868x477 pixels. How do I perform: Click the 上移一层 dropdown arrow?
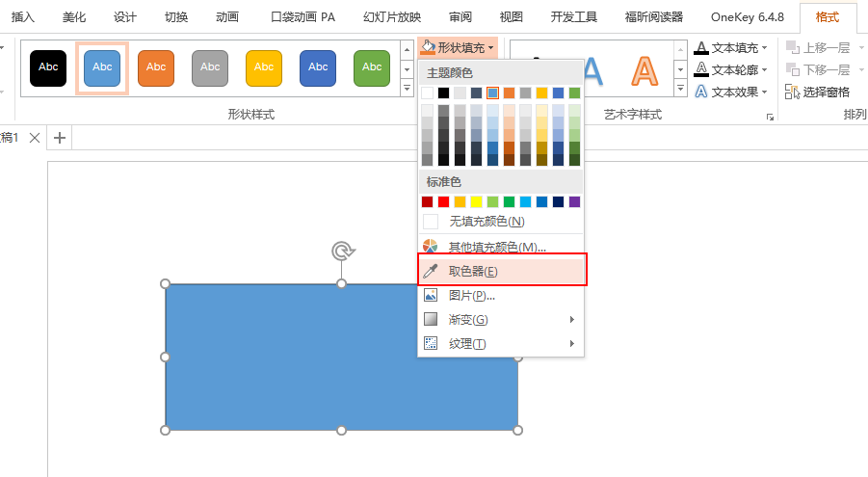(x=861, y=48)
